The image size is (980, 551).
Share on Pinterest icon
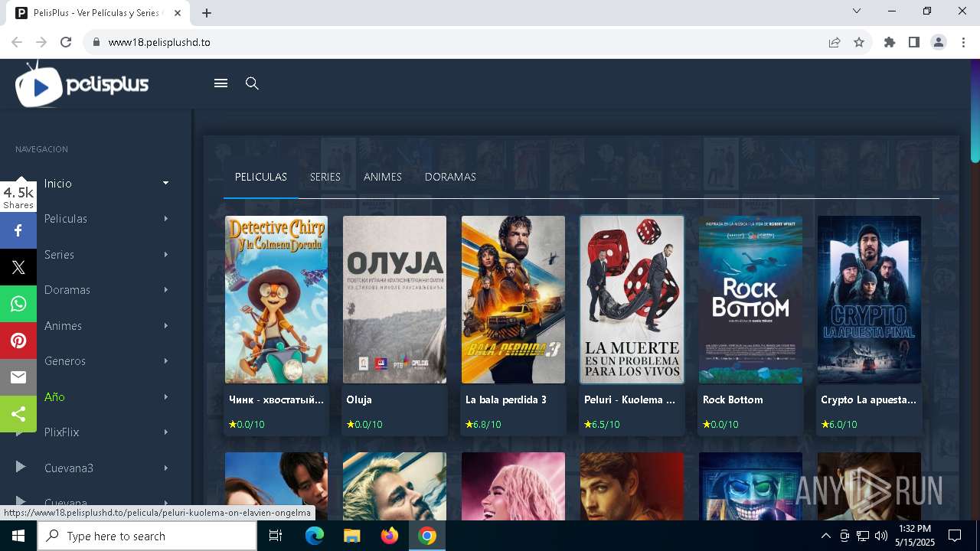[18, 341]
